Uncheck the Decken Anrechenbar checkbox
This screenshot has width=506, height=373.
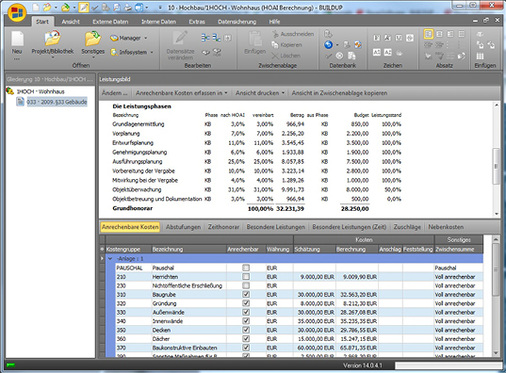pos(246,330)
